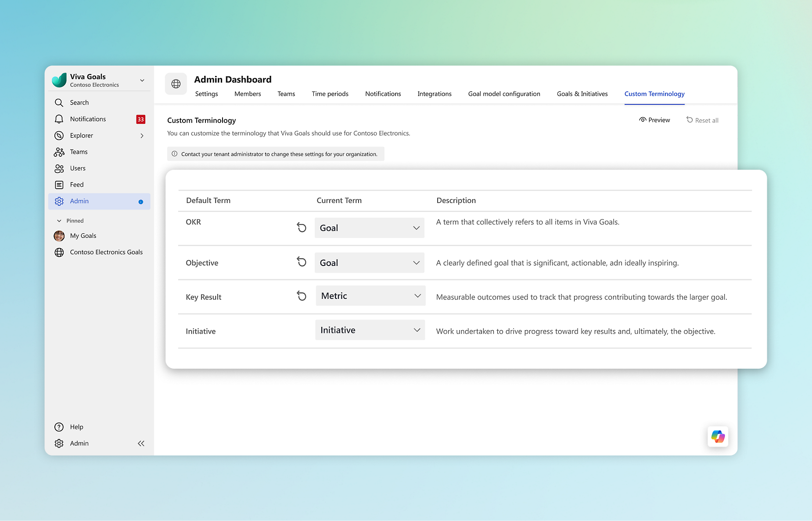Open Notifications bell icon in sidebar
The width and height of the screenshot is (812, 521).
(x=59, y=119)
